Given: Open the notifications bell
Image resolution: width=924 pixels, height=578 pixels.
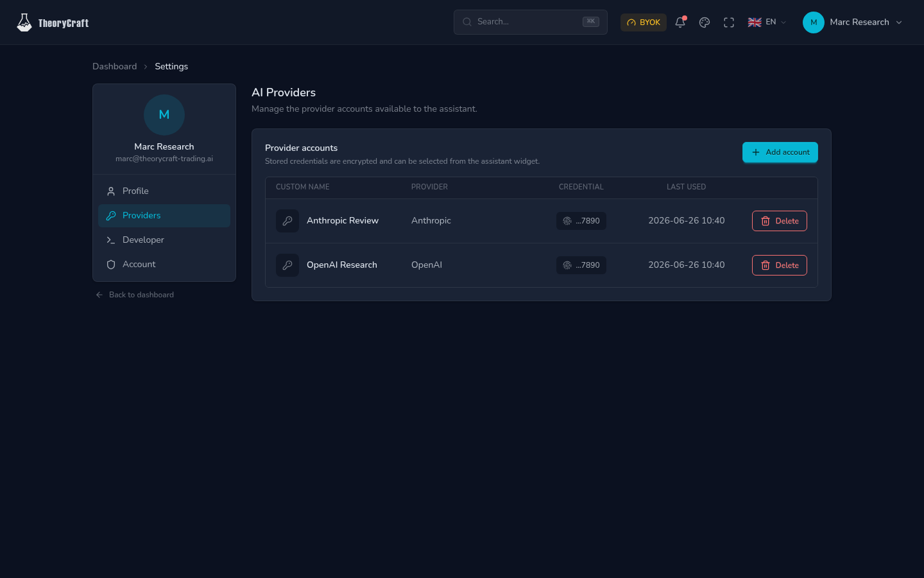Looking at the screenshot, I should [x=680, y=22].
